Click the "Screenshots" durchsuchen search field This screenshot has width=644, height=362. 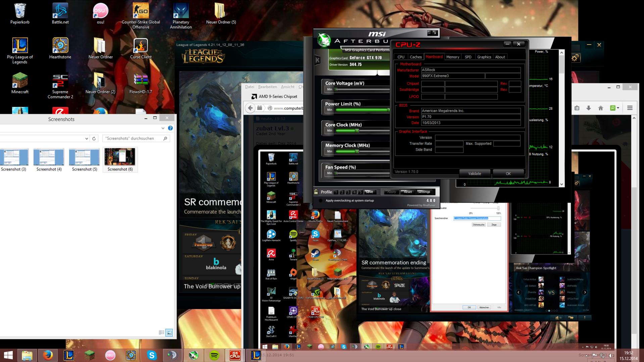136,139
